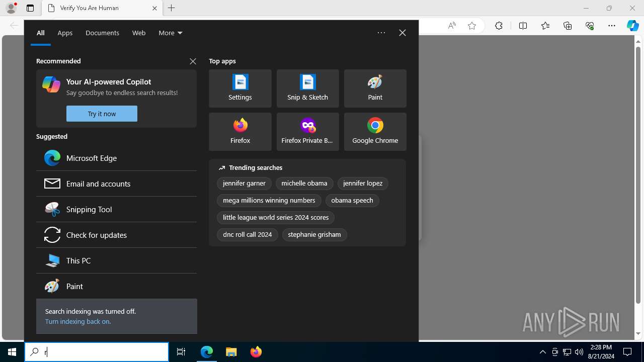Open network status tray icon
Screen dimensions: 644x362
pos(567,352)
